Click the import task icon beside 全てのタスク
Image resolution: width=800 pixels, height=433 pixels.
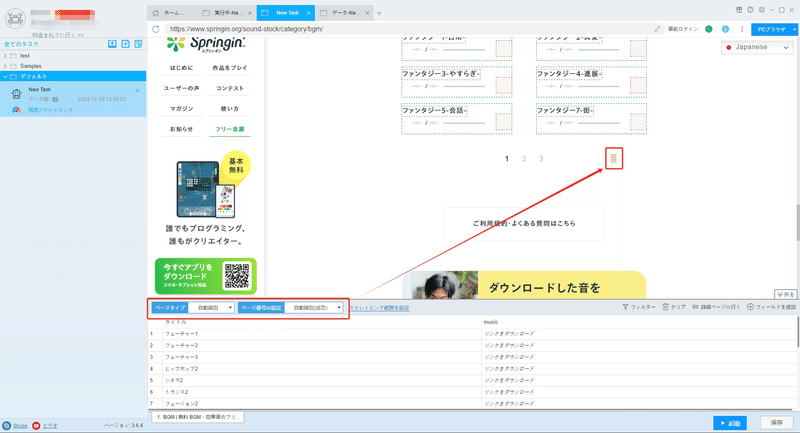(x=112, y=44)
